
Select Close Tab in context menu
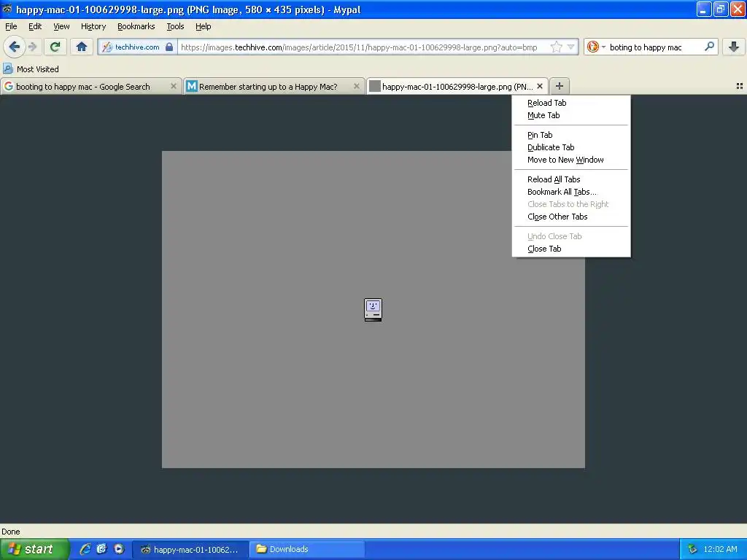click(570, 249)
